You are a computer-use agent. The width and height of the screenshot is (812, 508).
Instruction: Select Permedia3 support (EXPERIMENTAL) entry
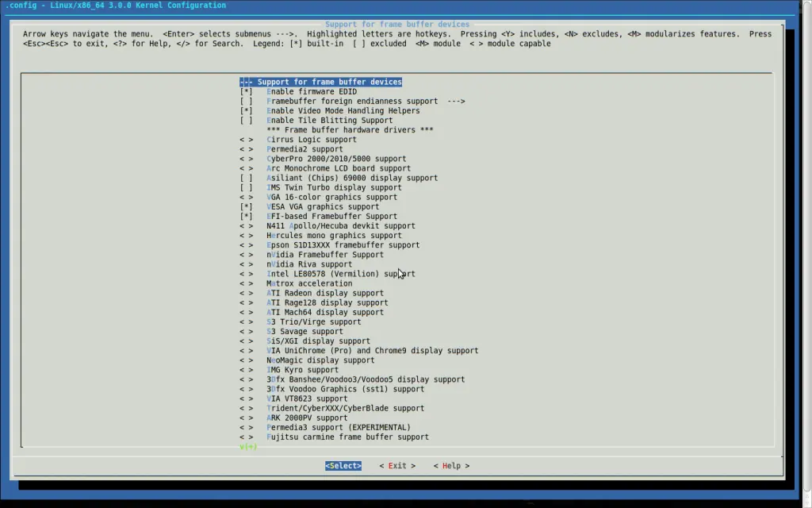tap(339, 427)
